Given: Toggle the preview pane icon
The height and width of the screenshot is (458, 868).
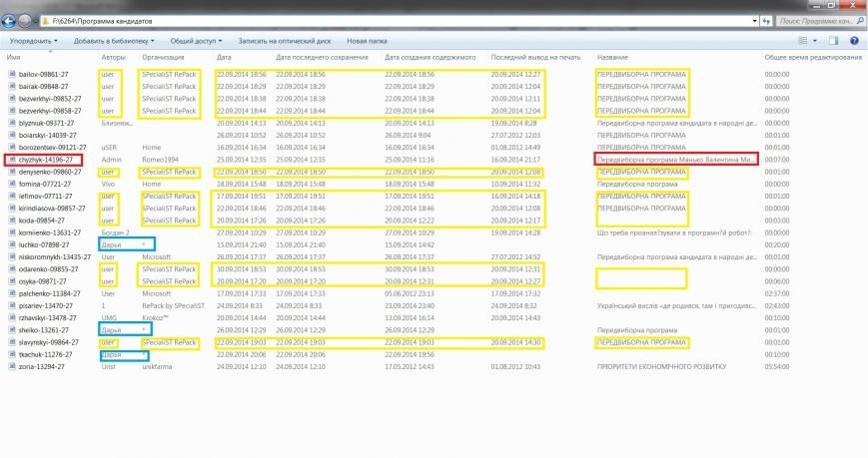Looking at the screenshot, I should pyautogui.click(x=834, y=41).
